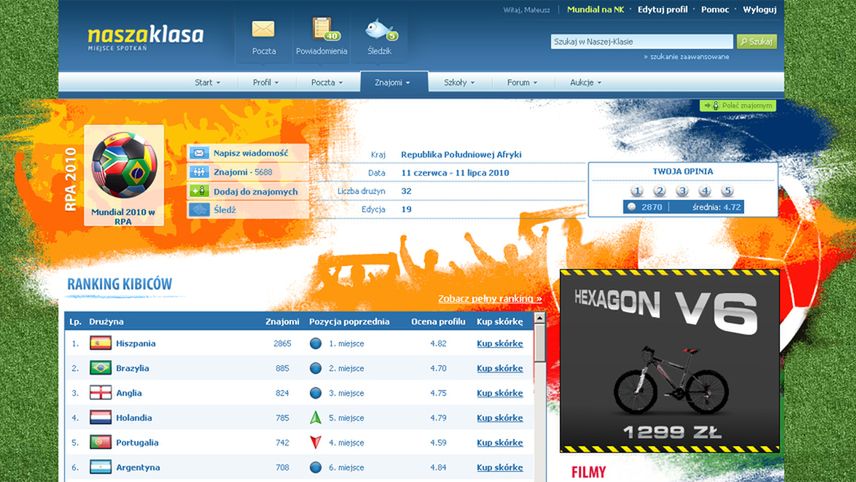Screen dimensions: 856x482
Task: Click Kup skórkę for Holandia
Action: 500,418
